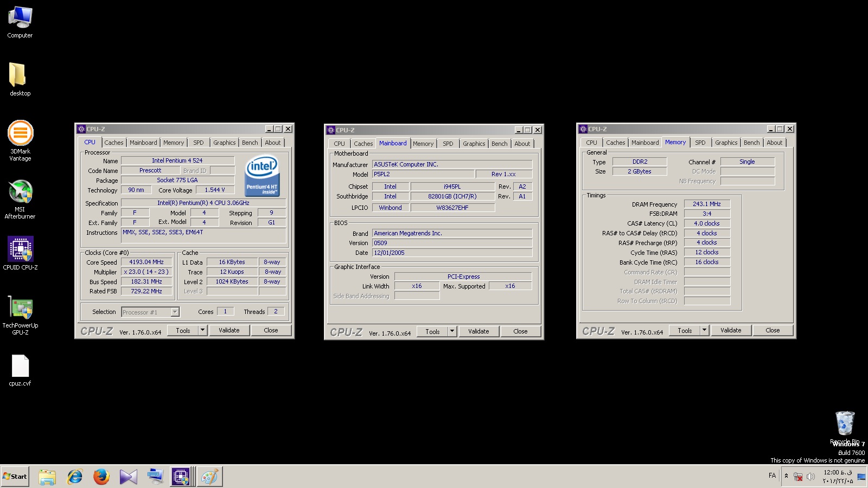This screenshot has height=488, width=868.
Task: Open Paint from the taskbar
Action: click(x=209, y=477)
